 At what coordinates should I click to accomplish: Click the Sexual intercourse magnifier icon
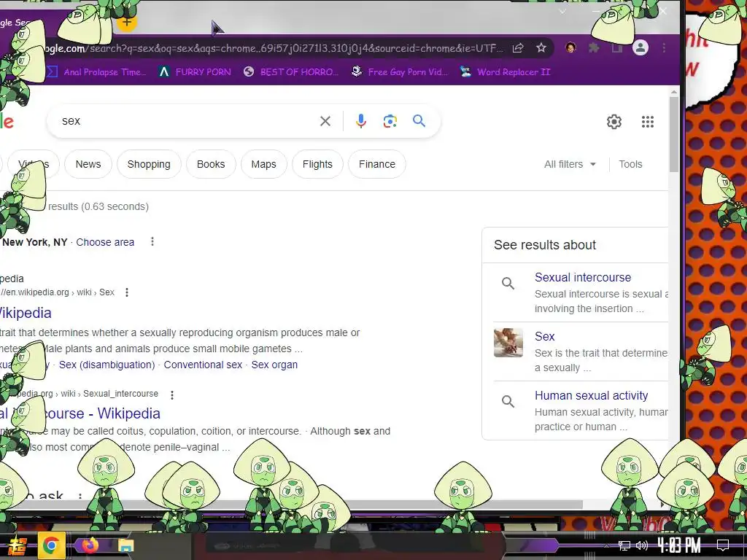pos(508,284)
